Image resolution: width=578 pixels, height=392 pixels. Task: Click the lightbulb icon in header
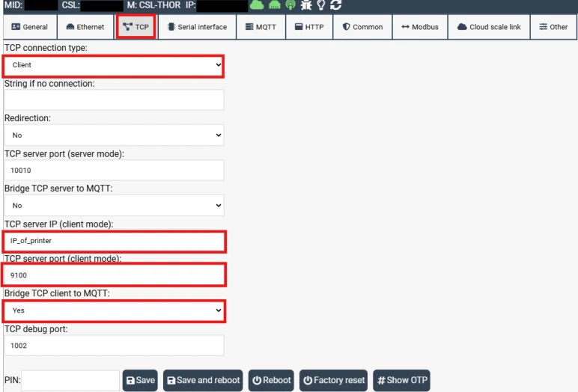pyautogui.click(x=321, y=4)
